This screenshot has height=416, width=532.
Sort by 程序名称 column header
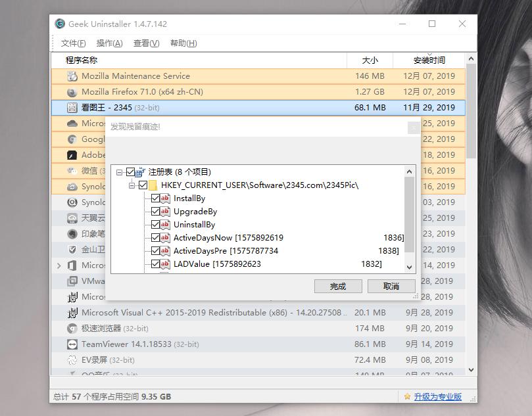[x=199, y=60]
